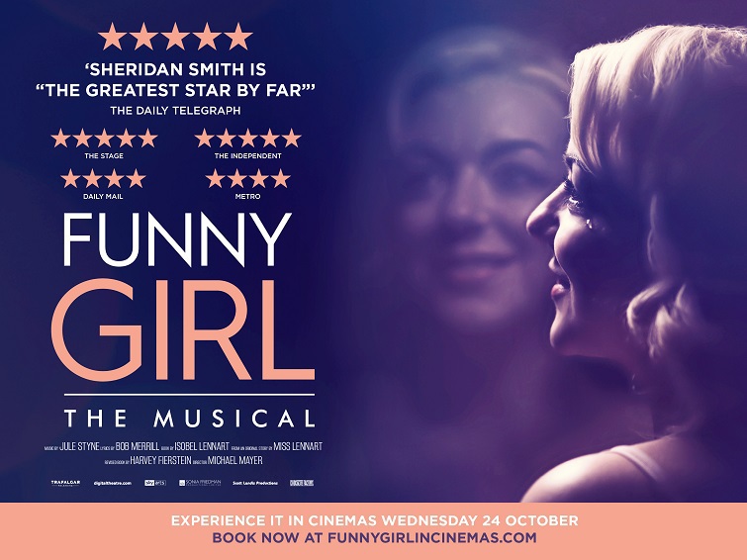
Task: Click the large top five-star rating
Action: pos(175,37)
